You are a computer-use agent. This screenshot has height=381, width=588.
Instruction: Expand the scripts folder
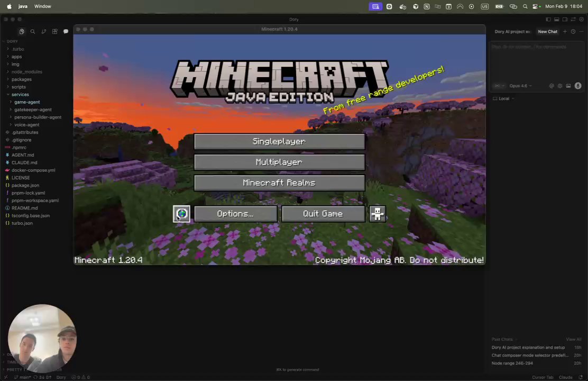19,87
